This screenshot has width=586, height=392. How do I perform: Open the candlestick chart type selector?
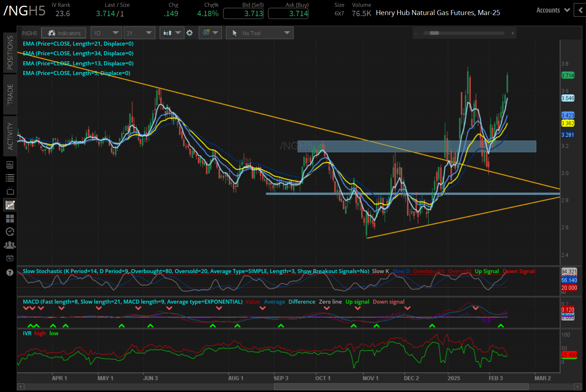(172, 33)
